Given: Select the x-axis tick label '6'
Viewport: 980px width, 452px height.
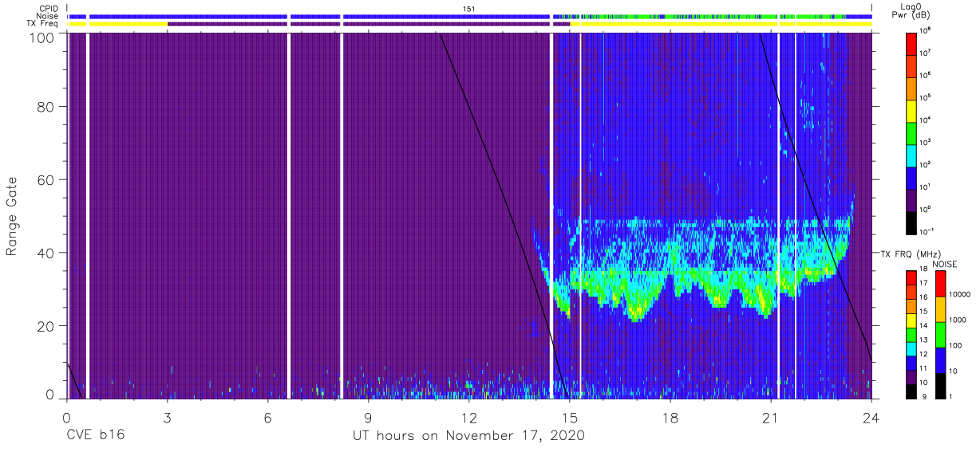Looking at the screenshot, I should tap(268, 416).
